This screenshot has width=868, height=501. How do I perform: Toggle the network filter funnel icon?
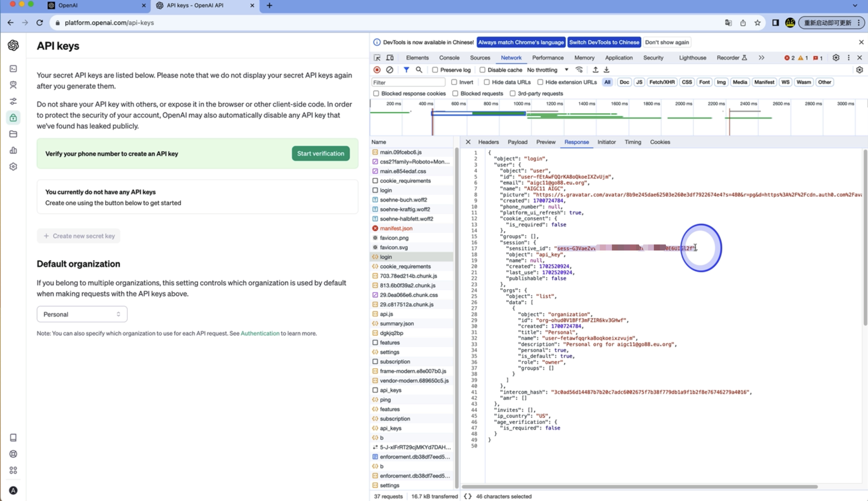pos(406,70)
